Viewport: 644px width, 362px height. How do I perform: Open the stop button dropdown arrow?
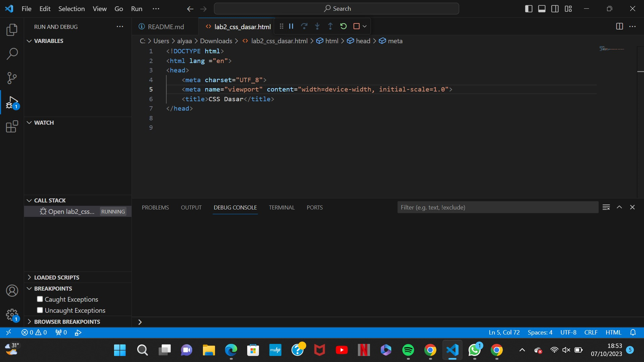coord(365,26)
